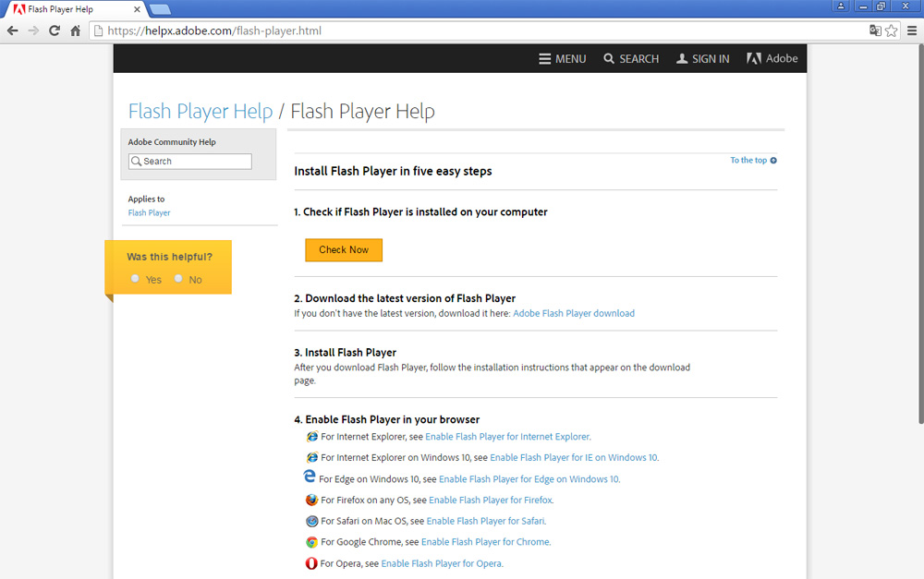This screenshot has height=579, width=924.
Task: Select Yes for Was this helpful
Action: tap(136, 279)
